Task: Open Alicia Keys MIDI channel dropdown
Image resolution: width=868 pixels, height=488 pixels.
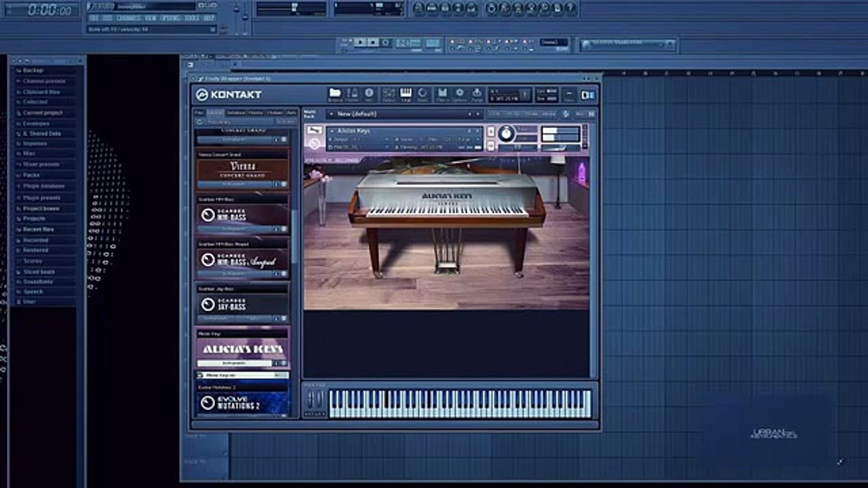Action: (359, 147)
